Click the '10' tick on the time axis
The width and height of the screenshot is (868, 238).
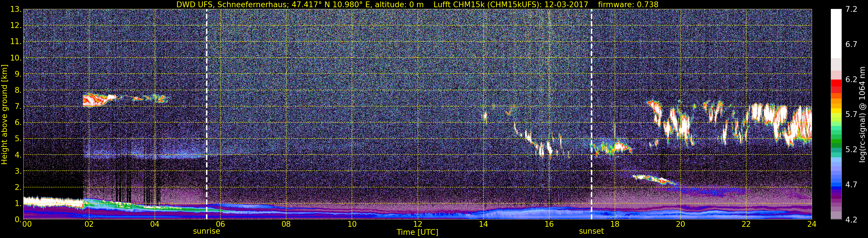point(352,224)
